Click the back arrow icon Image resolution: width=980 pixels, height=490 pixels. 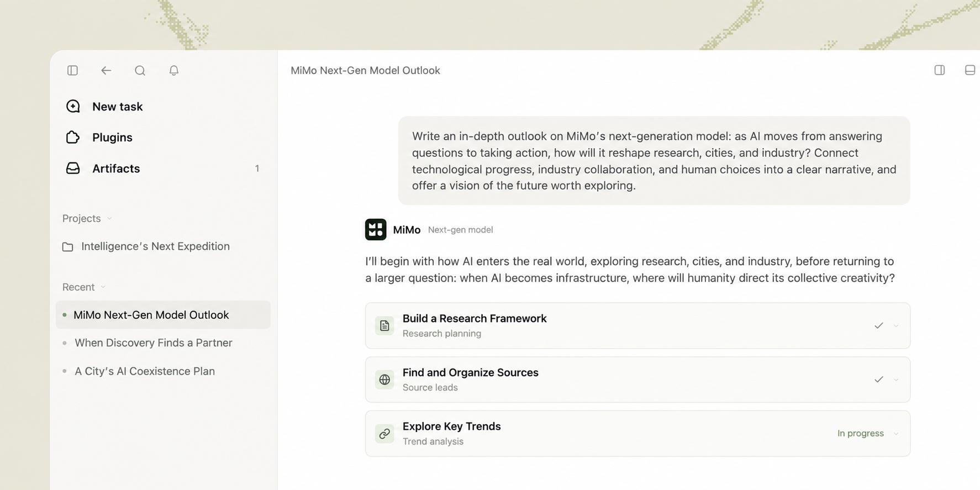(x=106, y=70)
